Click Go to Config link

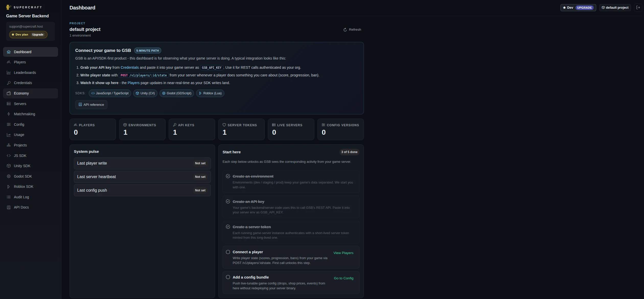point(343,278)
